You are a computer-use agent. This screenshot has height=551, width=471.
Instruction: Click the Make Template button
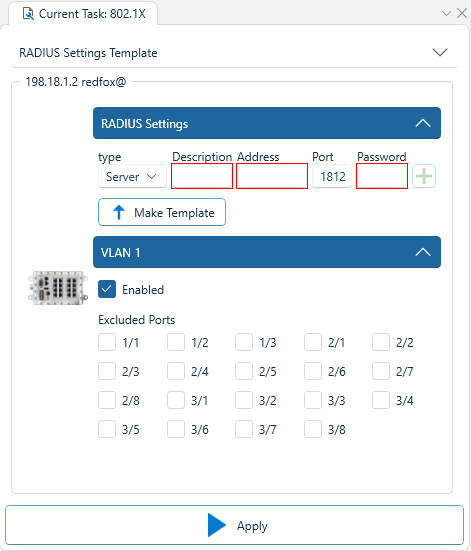point(162,212)
